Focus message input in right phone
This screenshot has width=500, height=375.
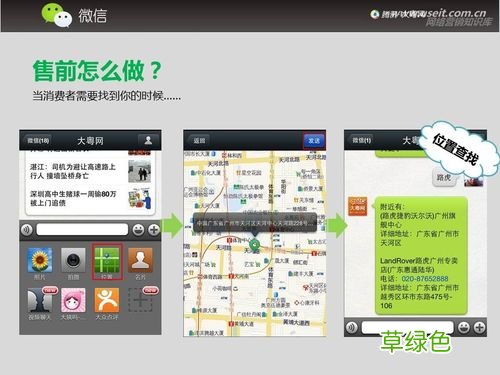[x=407, y=327]
